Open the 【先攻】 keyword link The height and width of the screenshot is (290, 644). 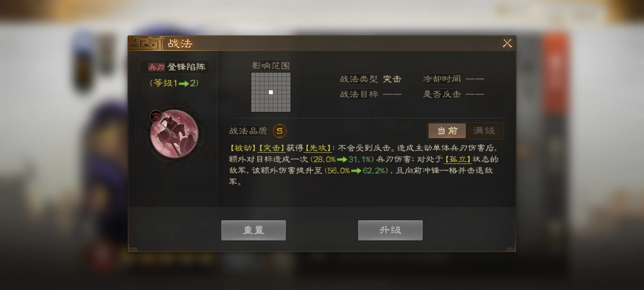click(x=318, y=148)
